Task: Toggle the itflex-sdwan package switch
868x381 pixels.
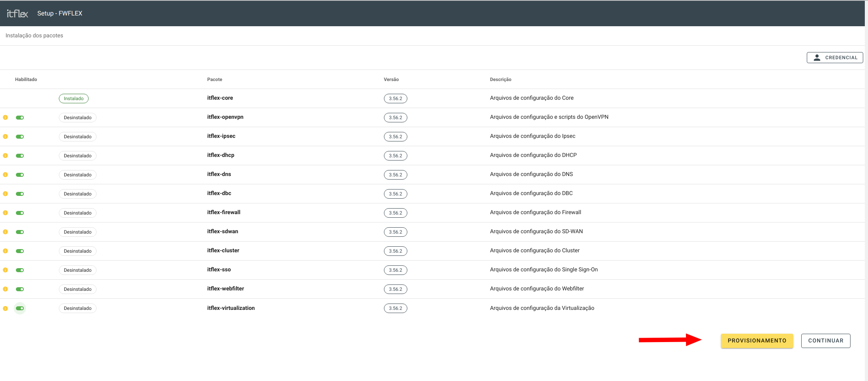Action: [20, 232]
